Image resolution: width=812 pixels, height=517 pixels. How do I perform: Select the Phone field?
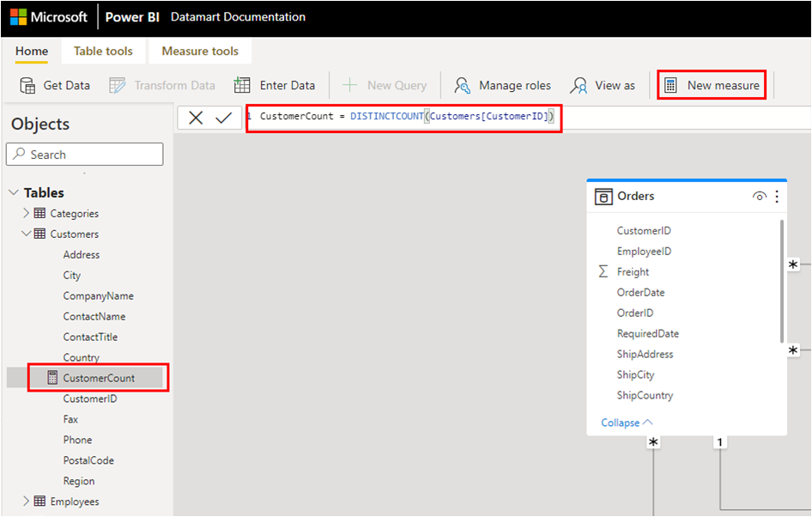coord(77,440)
